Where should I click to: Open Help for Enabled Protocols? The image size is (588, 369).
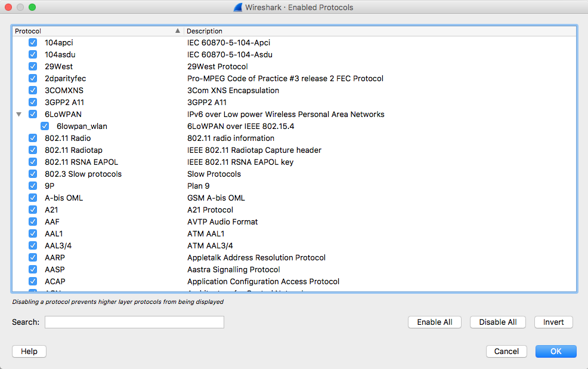coord(29,352)
